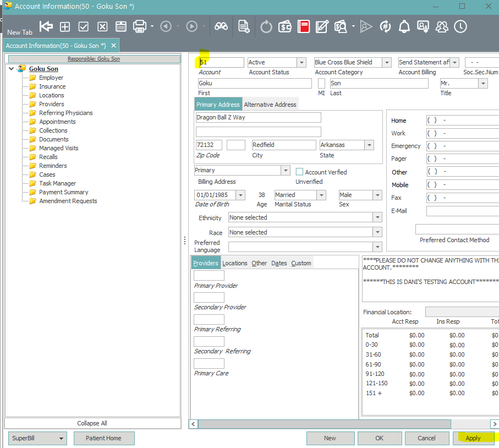
Task: Click into the E-Mail input field
Action: tap(462, 211)
